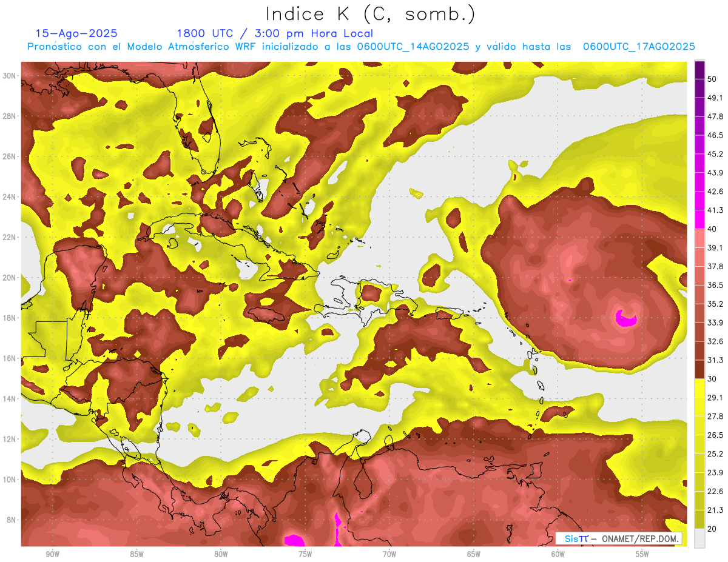Click the '45.2' value on the color scale
728x562 pixels.
pyautogui.click(x=715, y=154)
